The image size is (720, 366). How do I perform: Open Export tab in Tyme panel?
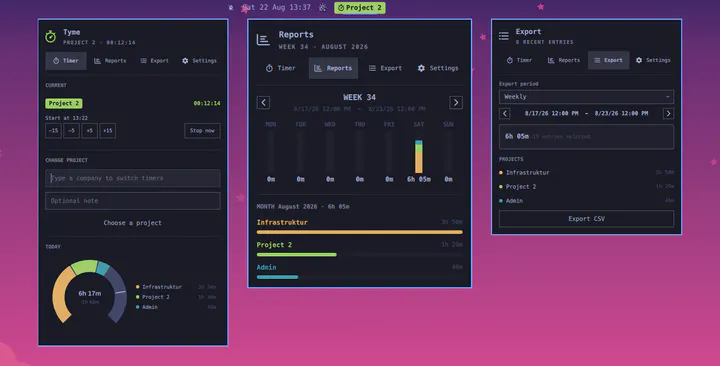click(x=154, y=61)
